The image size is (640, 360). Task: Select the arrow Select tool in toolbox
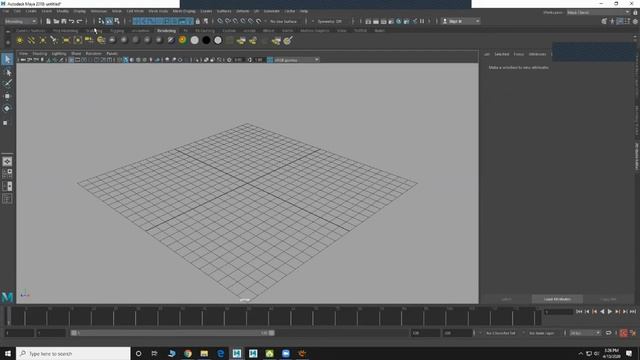pos(7,60)
